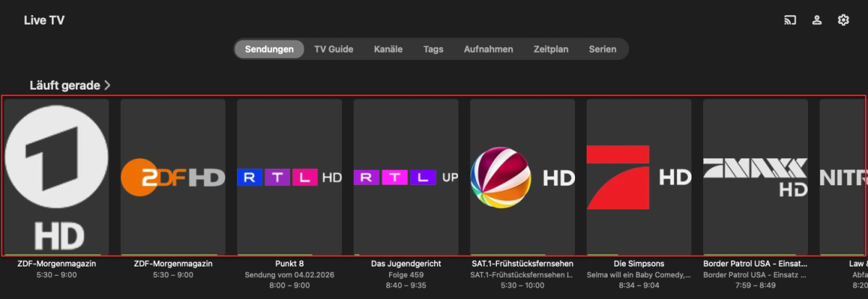This screenshot has height=299, width=868.
Task: Open the cast to device icon
Action: coord(790,20)
